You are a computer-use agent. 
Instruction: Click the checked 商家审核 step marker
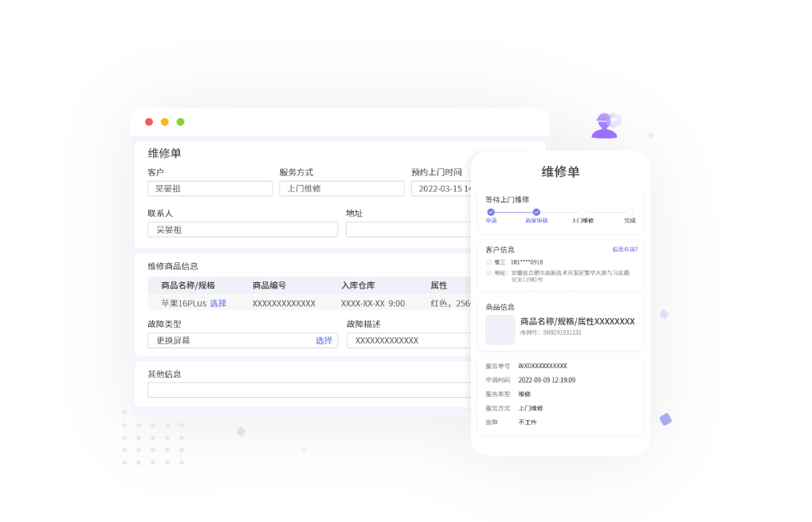pos(536,212)
